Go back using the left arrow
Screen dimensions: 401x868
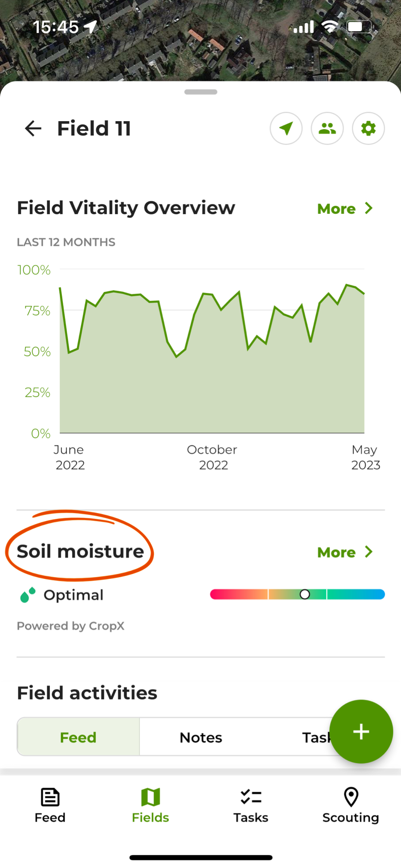pos(33,129)
